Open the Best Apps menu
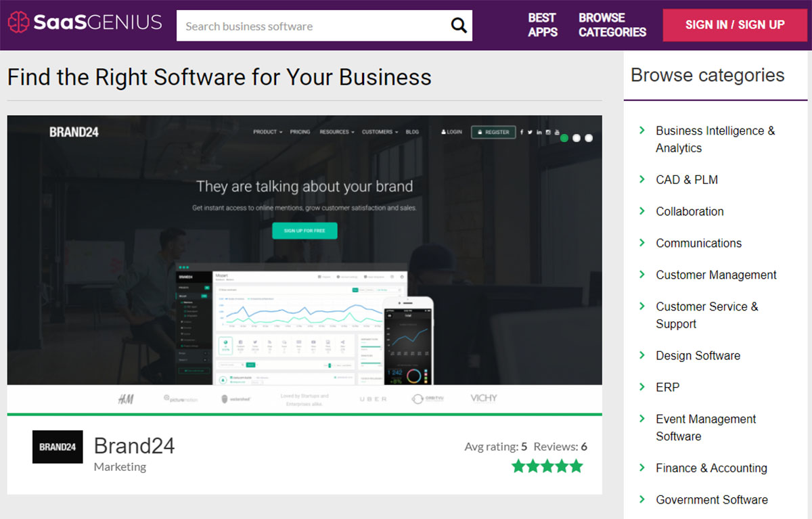The image size is (812, 519). tap(542, 25)
